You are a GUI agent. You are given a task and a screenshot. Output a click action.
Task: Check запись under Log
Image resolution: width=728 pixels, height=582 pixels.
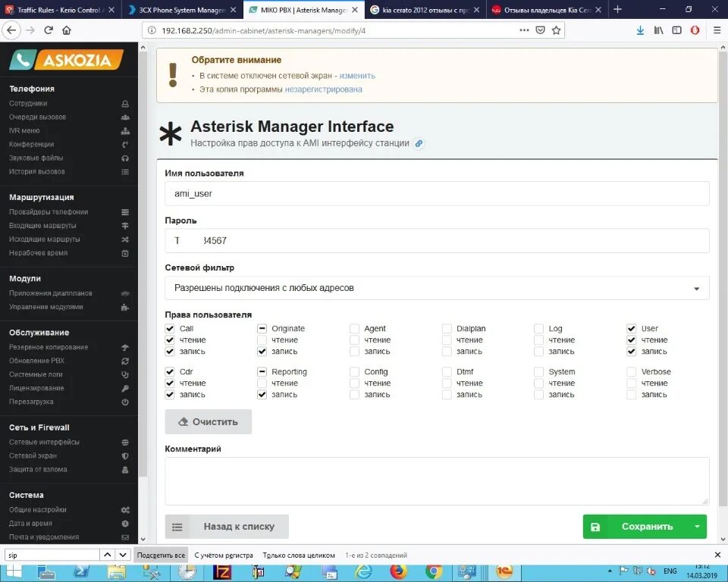pos(538,352)
